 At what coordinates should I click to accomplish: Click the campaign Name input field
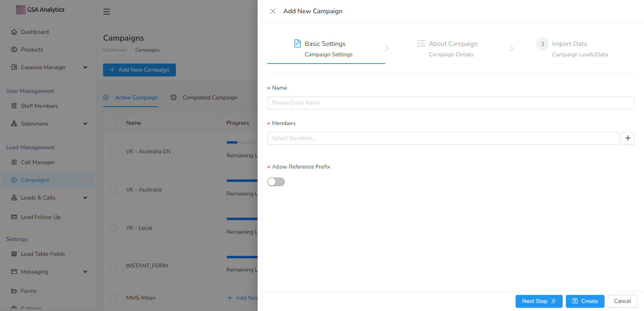(x=451, y=103)
